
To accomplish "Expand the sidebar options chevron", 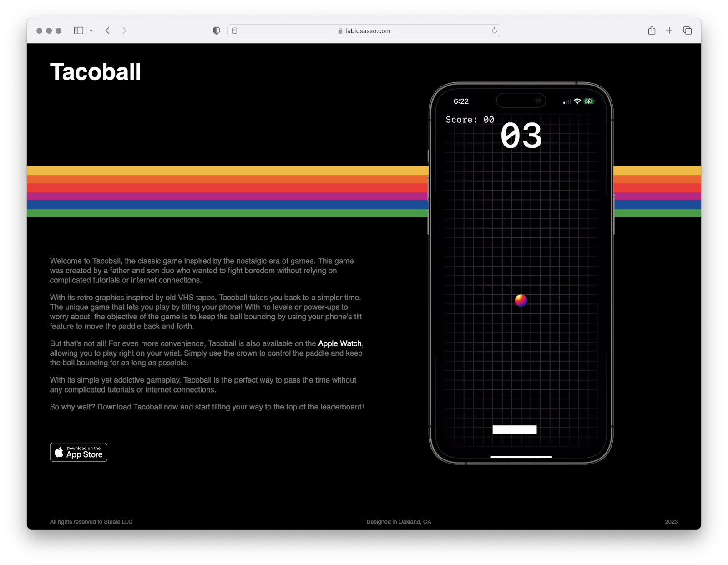I will coord(91,30).
